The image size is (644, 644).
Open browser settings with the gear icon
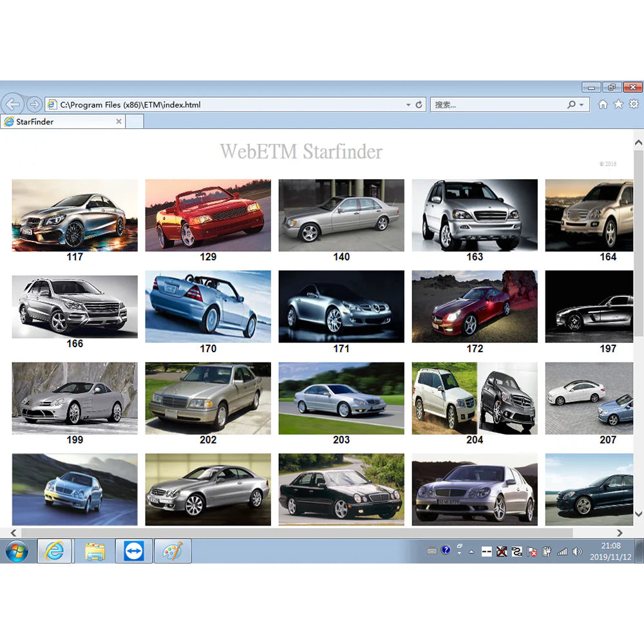tap(634, 104)
